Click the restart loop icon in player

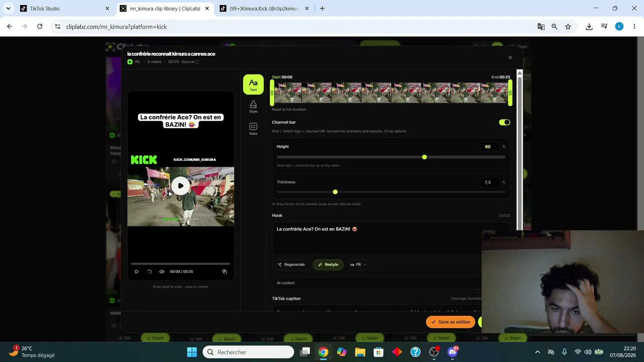(x=149, y=271)
